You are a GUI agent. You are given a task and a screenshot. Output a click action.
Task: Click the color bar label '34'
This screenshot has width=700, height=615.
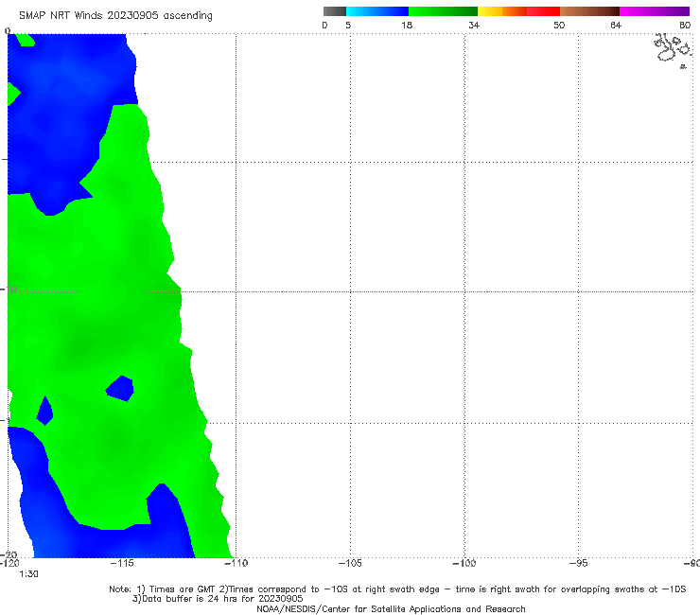tap(474, 25)
